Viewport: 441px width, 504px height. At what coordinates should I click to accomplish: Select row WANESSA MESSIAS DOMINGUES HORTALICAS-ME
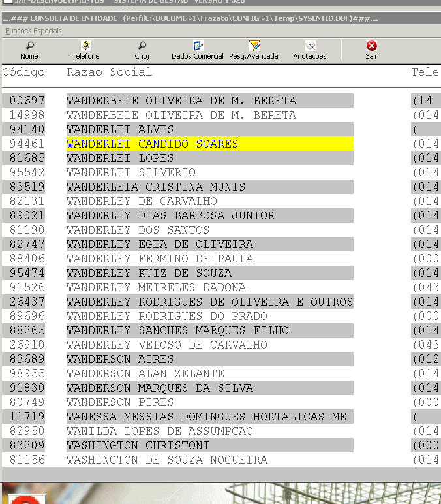click(210, 417)
